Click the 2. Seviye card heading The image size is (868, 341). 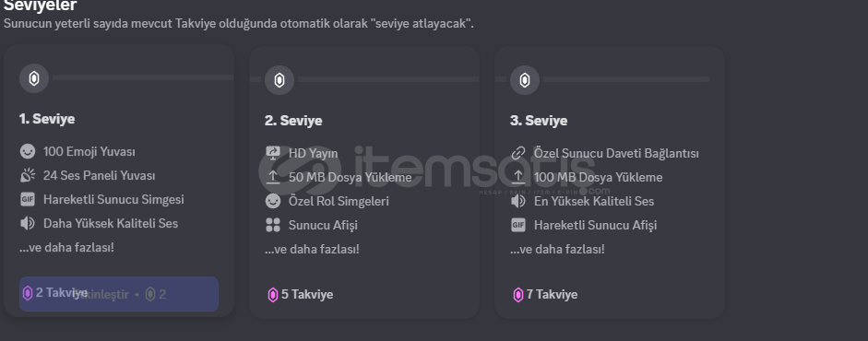tap(293, 121)
